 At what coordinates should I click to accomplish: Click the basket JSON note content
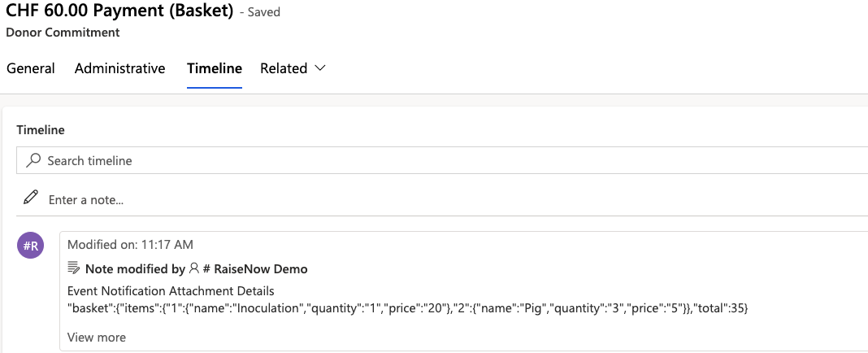408,308
